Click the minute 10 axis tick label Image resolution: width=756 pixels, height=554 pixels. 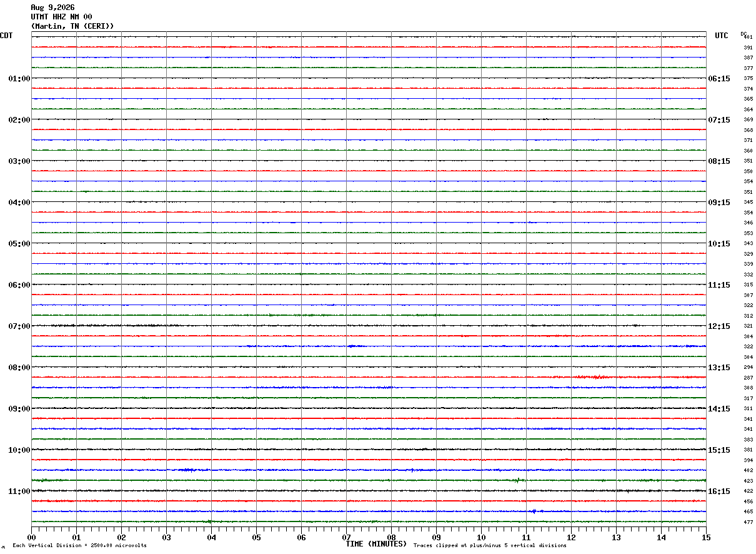click(481, 537)
